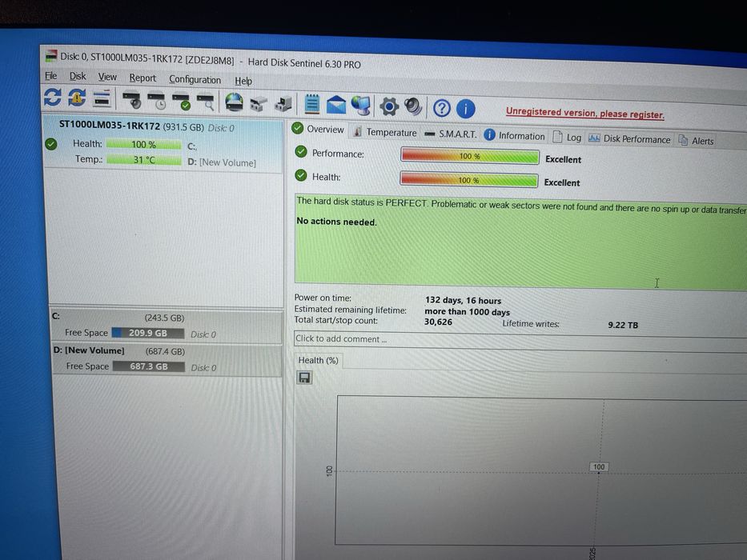This screenshot has width=747, height=560.
Task: Open the File menu
Action: point(50,76)
